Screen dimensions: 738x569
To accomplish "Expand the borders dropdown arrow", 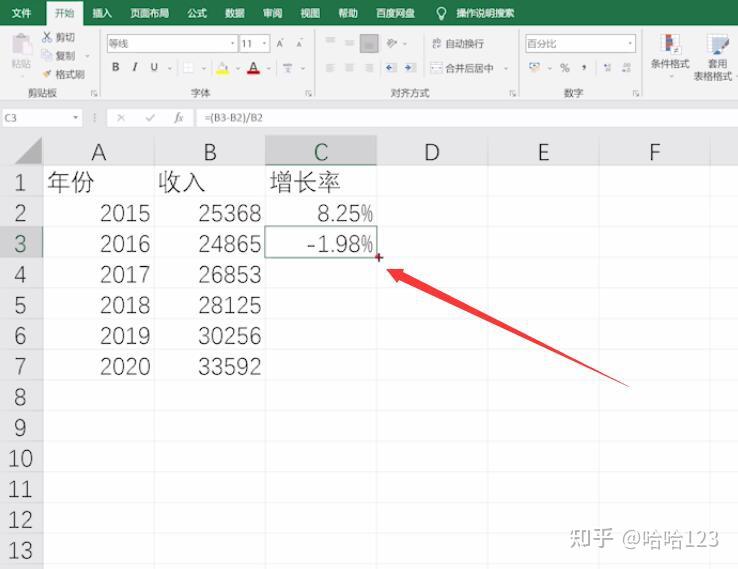I will 204,69.
